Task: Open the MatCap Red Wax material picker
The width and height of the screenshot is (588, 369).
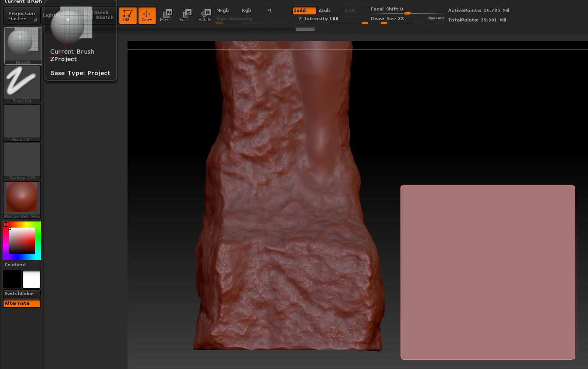Action: (x=22, y=200)
